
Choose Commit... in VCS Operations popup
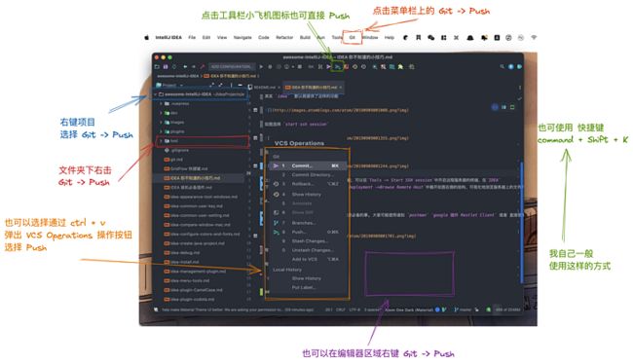pyautogui.click(x=308, y=165)
